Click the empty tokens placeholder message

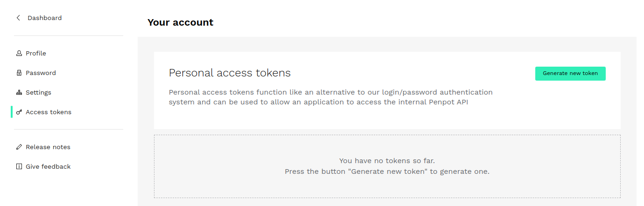[387, 166]
